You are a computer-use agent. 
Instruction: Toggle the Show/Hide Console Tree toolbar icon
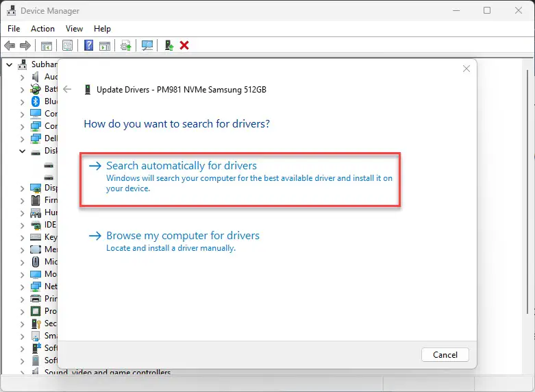pos(47,45)
